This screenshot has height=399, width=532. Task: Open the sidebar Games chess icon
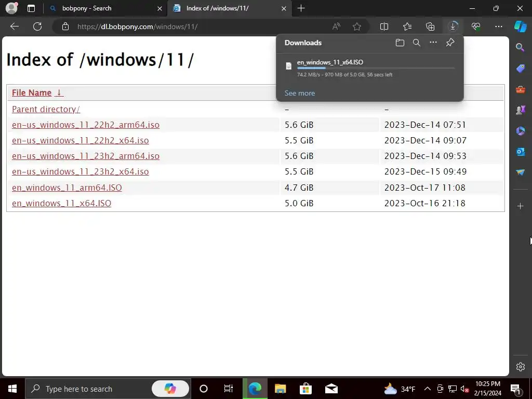coord(521,110)
